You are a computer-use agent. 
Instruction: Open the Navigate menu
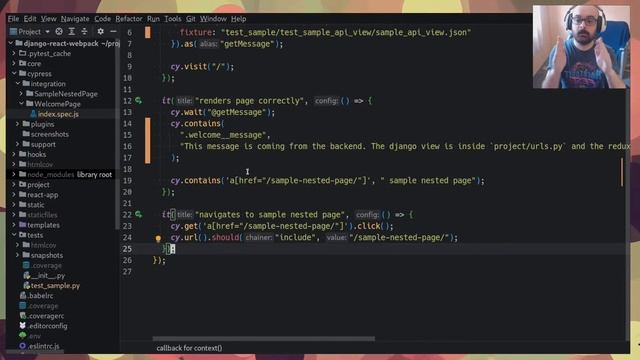[75, 19]
